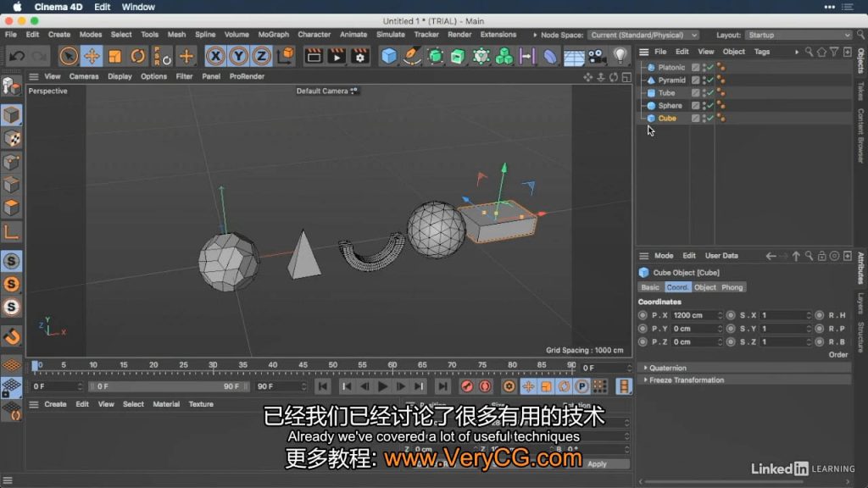
Task: Click the Apply button
Action: point(597,464)
